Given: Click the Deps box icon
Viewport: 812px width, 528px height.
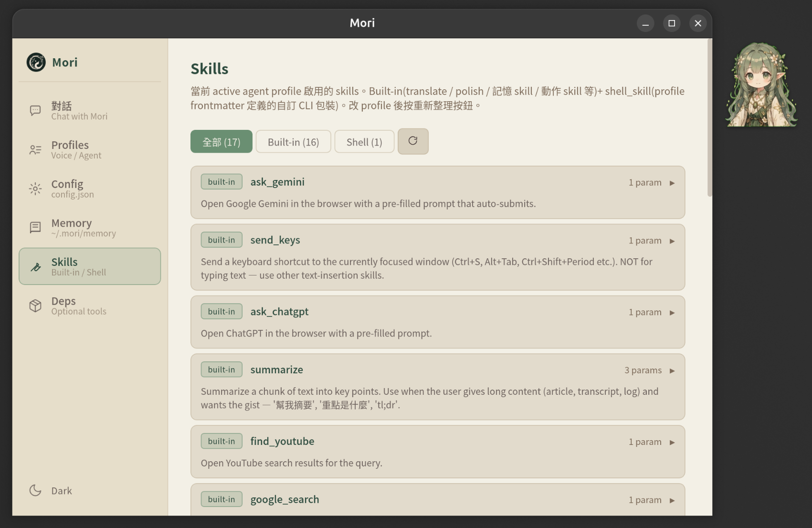Looking at the screenshot, I should 35,306.
